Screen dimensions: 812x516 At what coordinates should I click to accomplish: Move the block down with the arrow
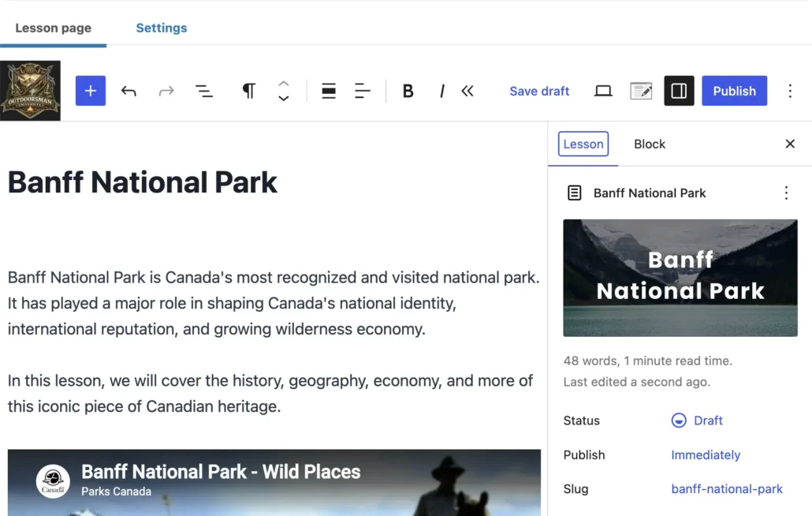[283, 98]
